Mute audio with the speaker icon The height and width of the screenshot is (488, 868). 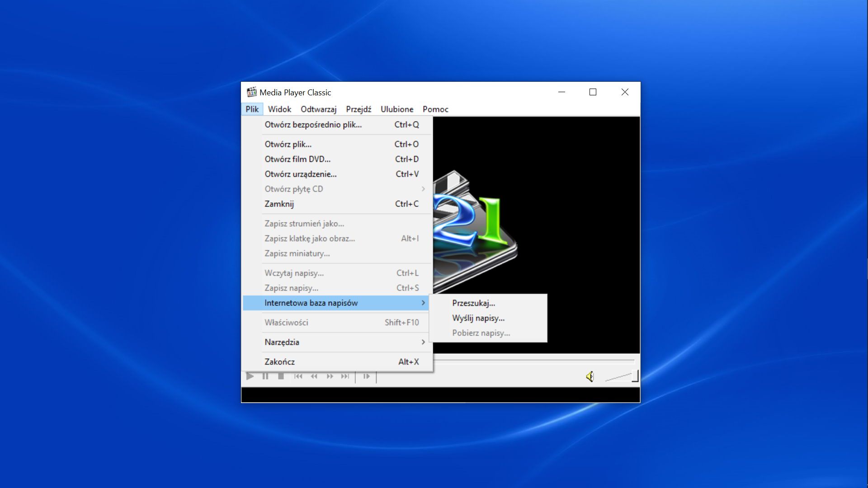(x=590, y=376)
